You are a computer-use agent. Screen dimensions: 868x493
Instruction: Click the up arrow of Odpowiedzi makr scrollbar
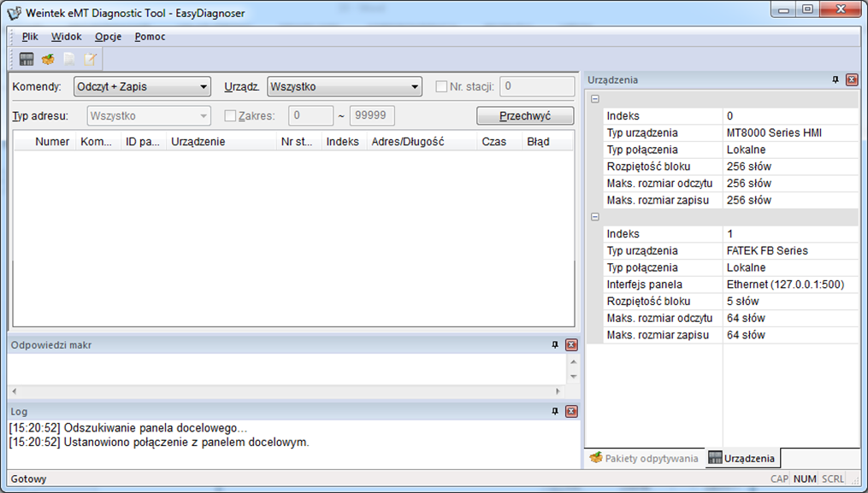pos(574,362)
